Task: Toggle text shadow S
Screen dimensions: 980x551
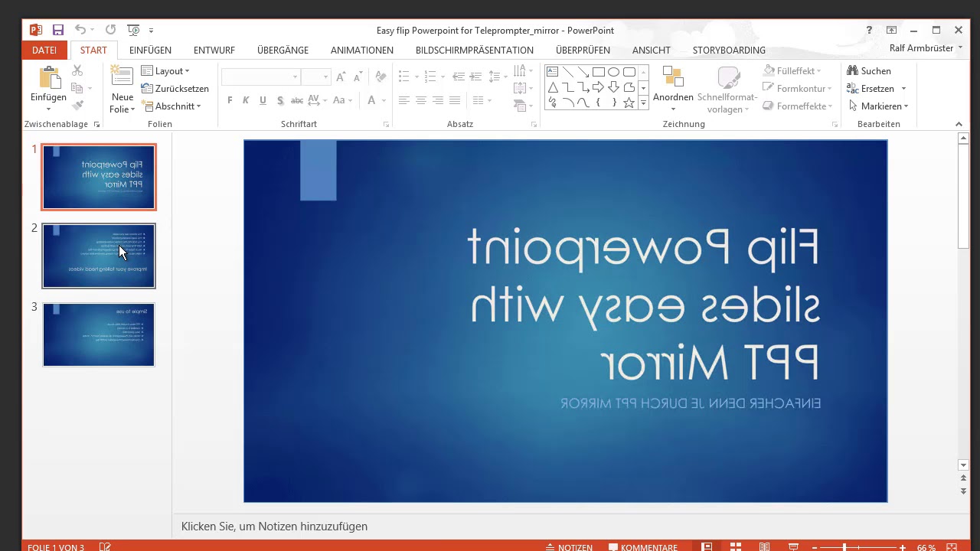Action: click(280, 100)
